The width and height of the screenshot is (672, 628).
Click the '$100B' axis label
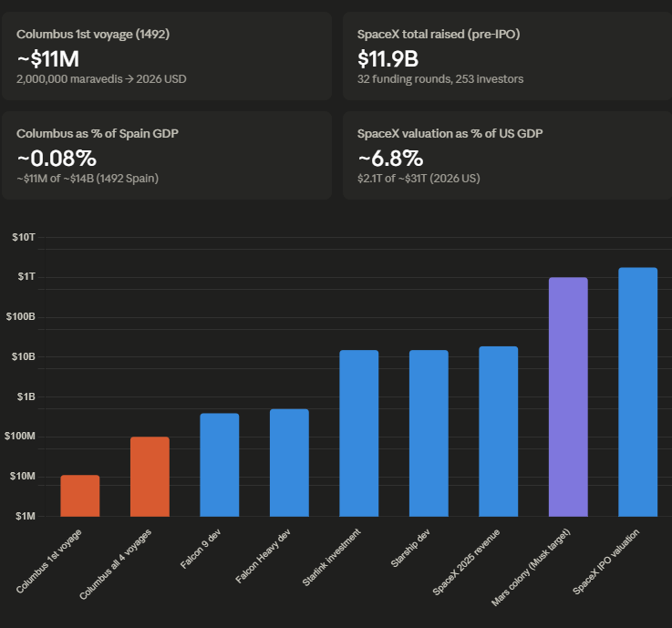[21, 317]
